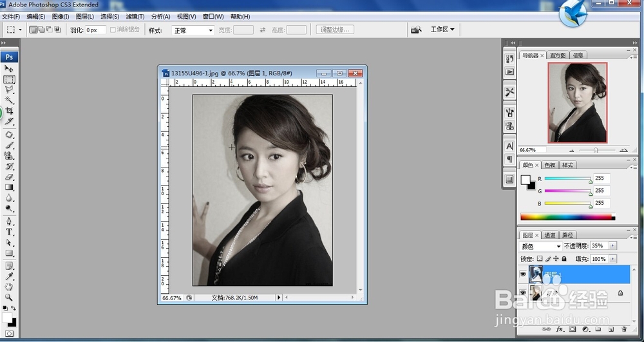Select the Path Selection tool
Viewport: 644px width, 342px height.
coord(9,243)
